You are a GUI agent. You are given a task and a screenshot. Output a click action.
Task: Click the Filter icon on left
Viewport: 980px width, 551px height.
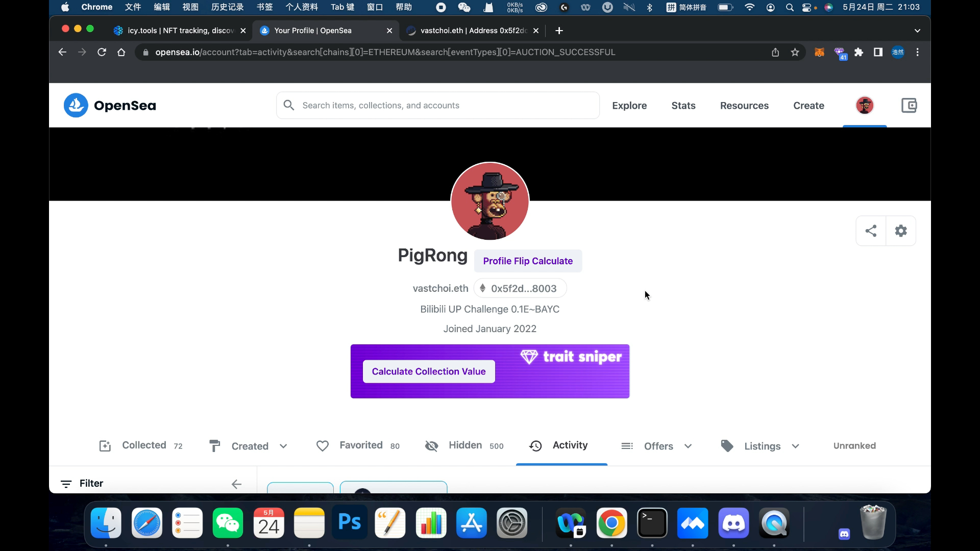tap(65, 483)
